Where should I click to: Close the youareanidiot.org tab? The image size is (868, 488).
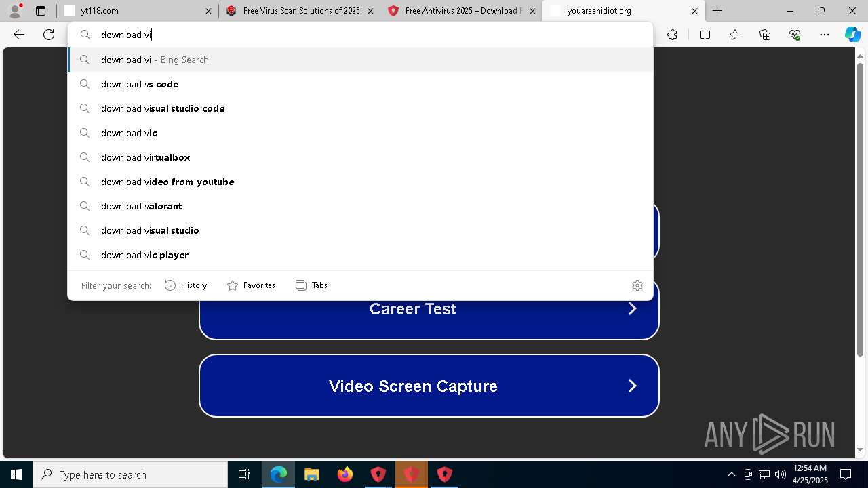[694, 11]
